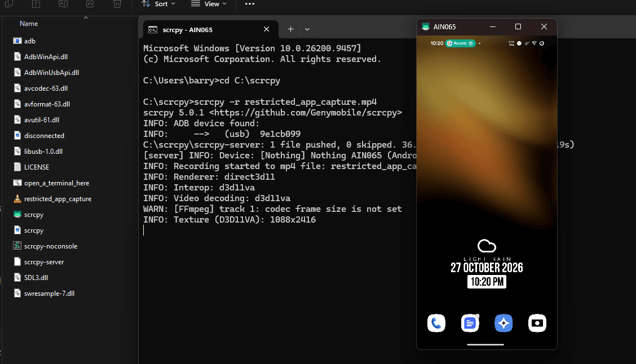This screenshot has width=636, height=364.
Task: Tap the 27 OCTOBER 2026 date on phone
Action: [487, 268]
